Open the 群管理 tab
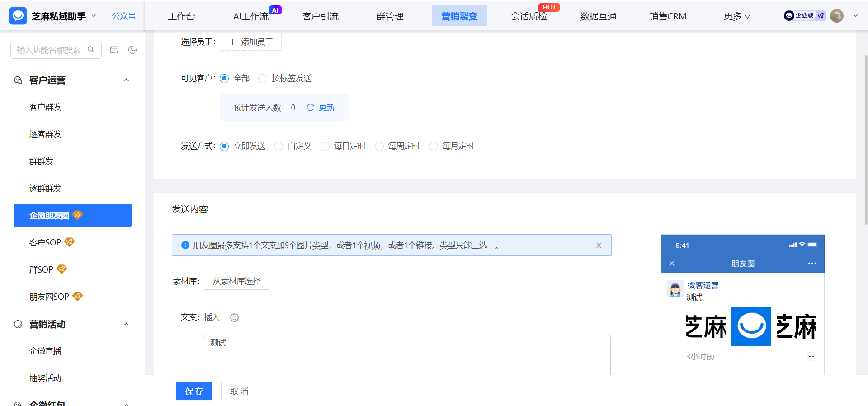The image size is (868, 406). [x=390, y=16]
